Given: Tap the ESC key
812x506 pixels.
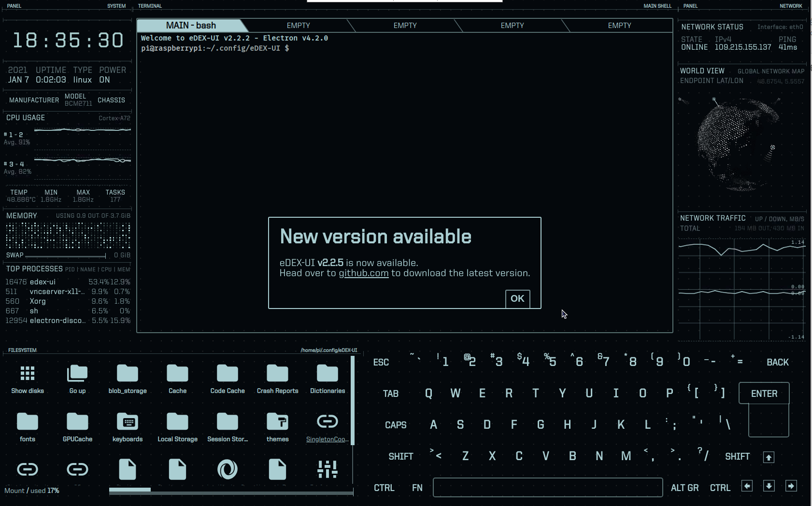Looking at the screenshot, I should 381,362.
